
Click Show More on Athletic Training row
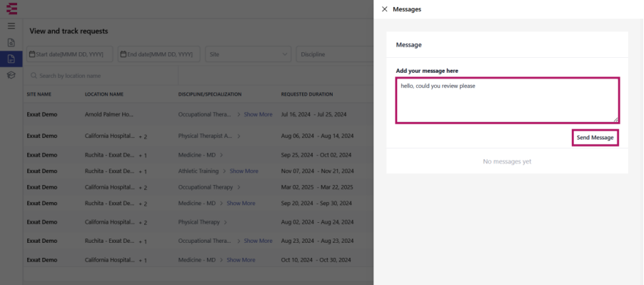(x=244, y=171)
